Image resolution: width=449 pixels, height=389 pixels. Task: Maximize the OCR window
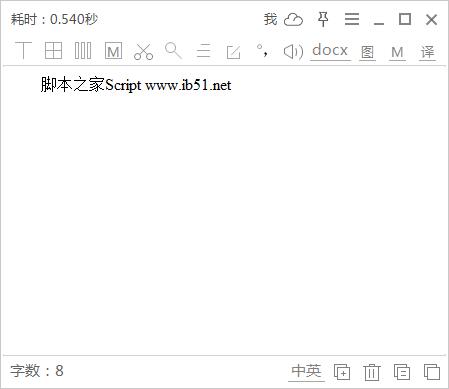(x=405, y=19)
